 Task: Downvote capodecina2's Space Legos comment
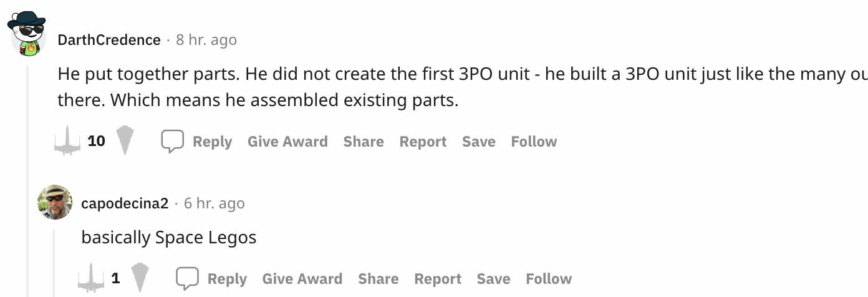coord(140,278)
